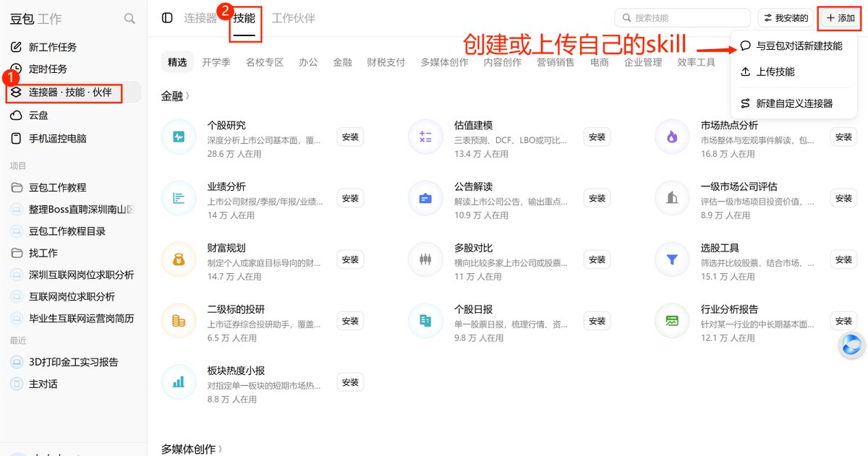Click the 一级市场公司评估 icon
Screen dimensions: 868x456
tap(672, 198)
